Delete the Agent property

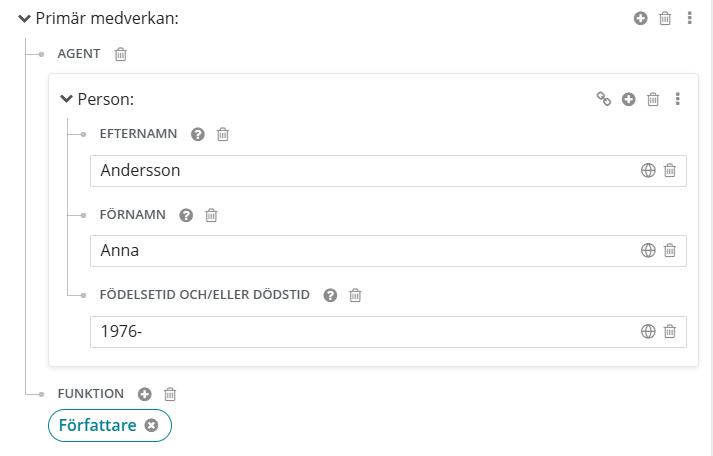click(x=121, y=54)
